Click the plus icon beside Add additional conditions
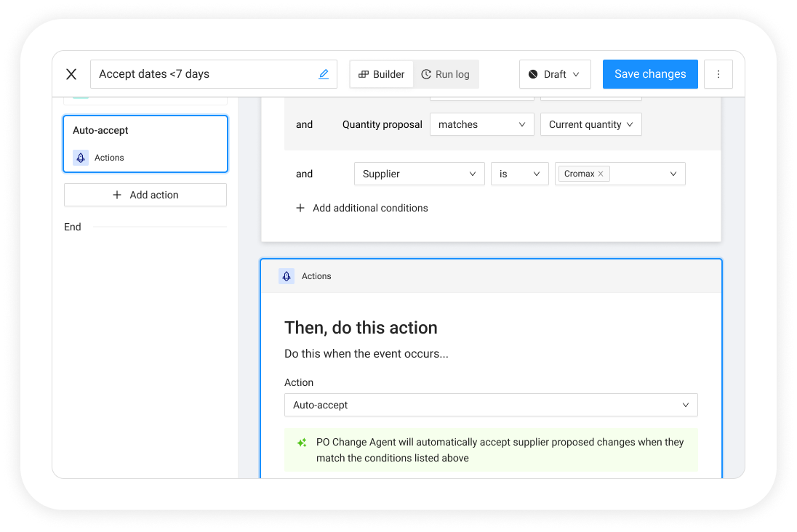This screenshot has height=532, width=797. click(300, 208)
